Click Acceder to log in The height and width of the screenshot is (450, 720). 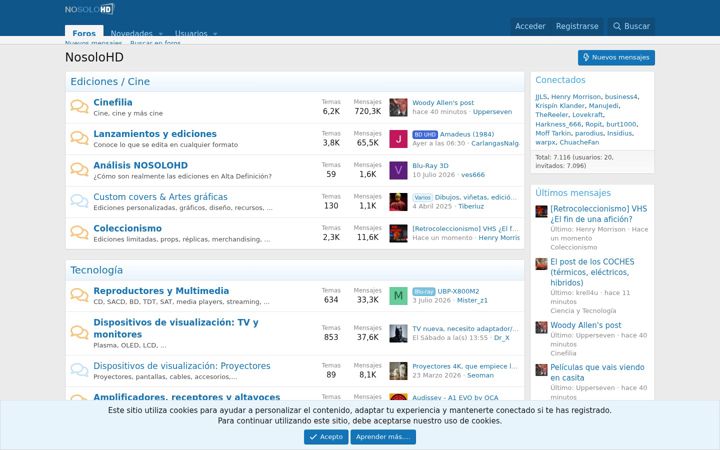(530, 26)
